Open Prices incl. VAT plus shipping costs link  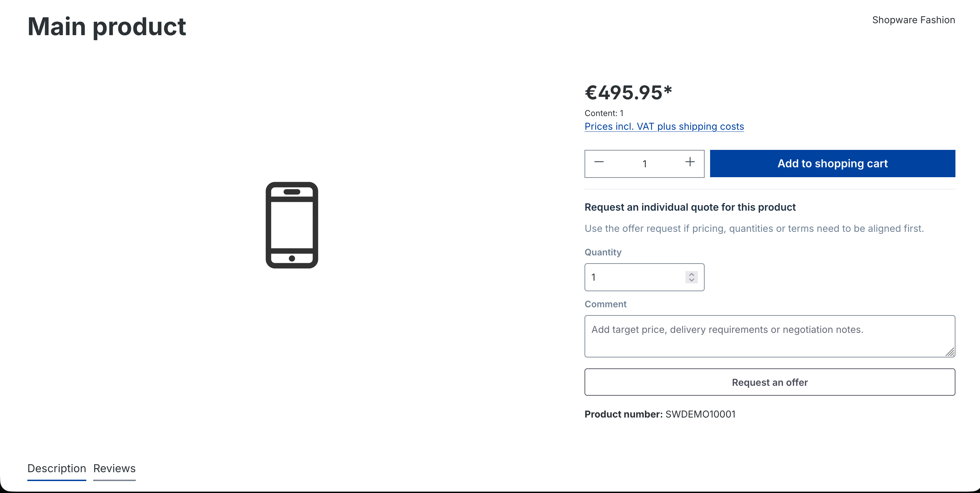coord(664,126)
